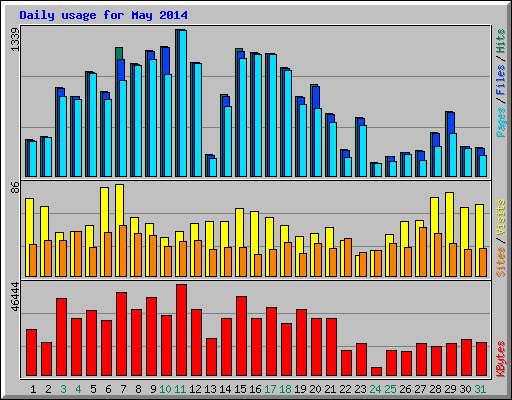Screen dimensions: 512x400
Task: Click day 5 on the x-axis
Action: pos(93,389)
